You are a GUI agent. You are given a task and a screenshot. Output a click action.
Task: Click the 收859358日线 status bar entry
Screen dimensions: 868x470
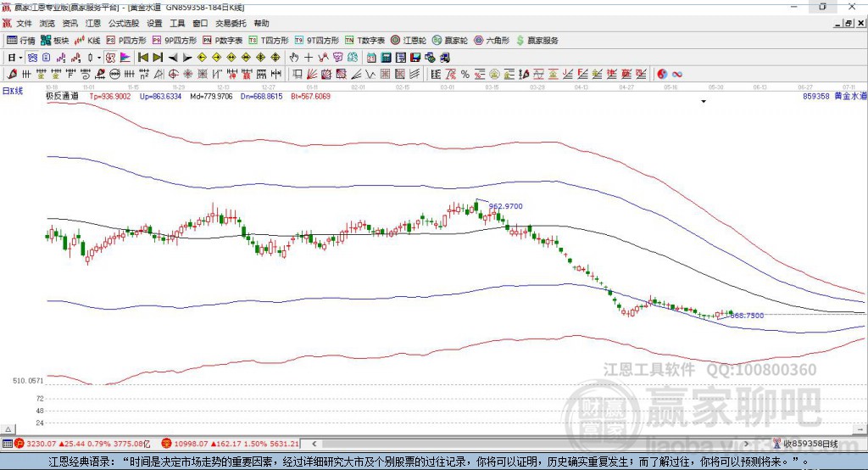coord(806,444)
